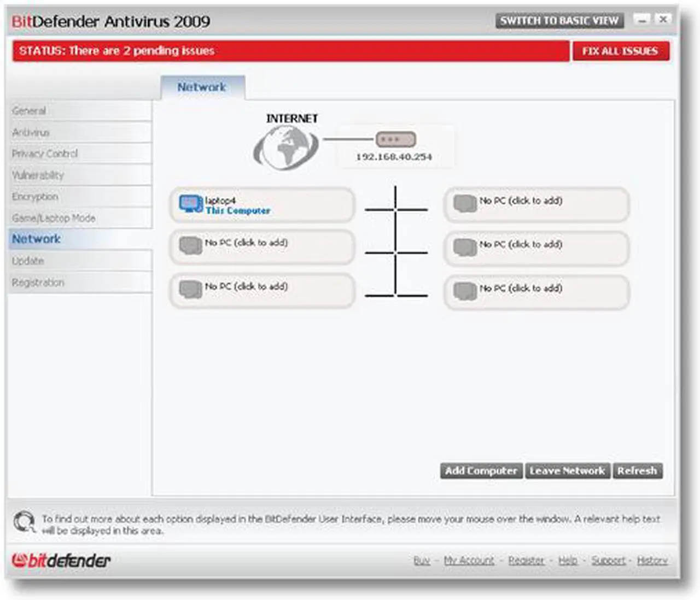Click the bitdefender logo at bottom left
This screenshot has width=700, height=600.
coord(61,560)
